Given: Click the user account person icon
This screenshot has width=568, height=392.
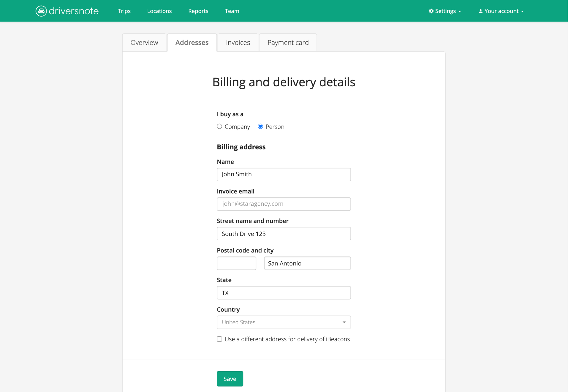Looking at the screenshot, I should (480, 11).
